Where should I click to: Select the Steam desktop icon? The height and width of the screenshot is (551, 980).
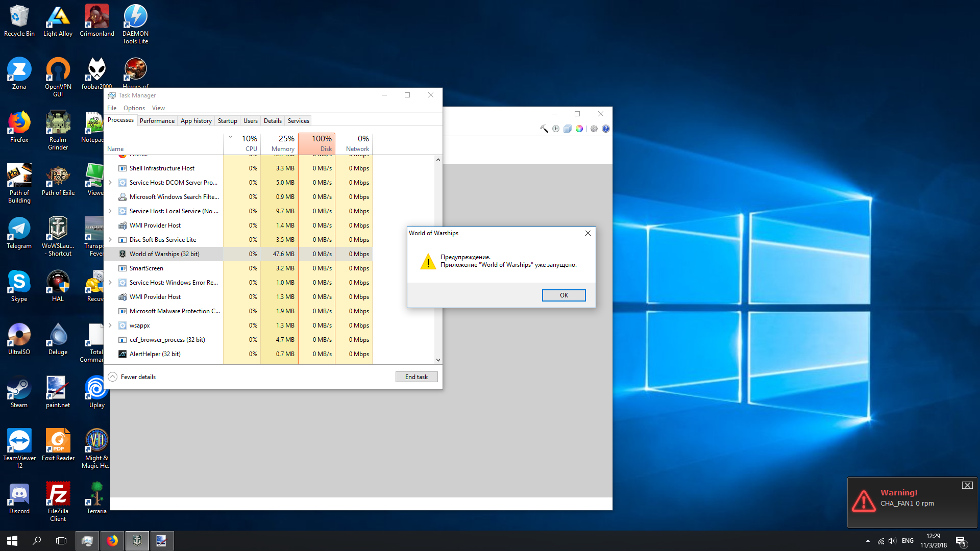pyautogui.click(x=19, y=392)
